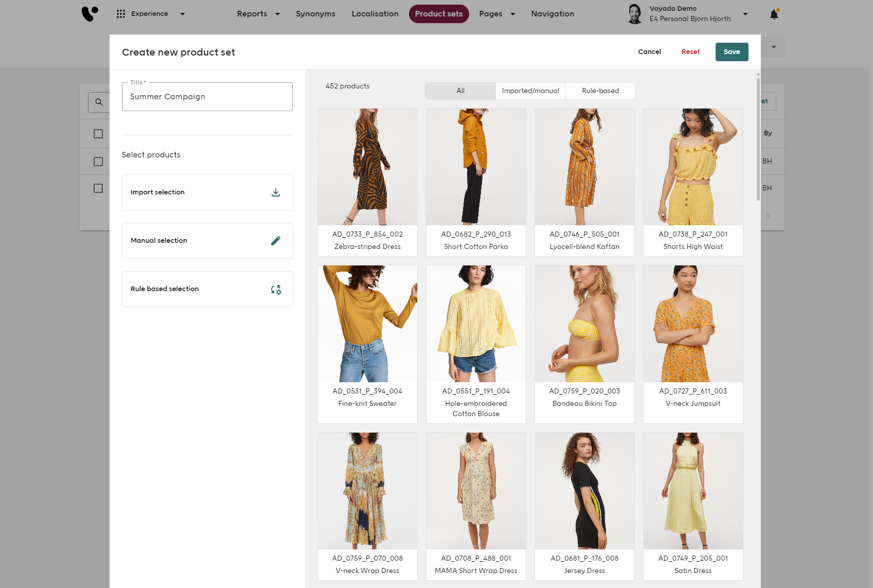Switch to the All products tab
The image size is (873, 588).
[x=460, y=91]
